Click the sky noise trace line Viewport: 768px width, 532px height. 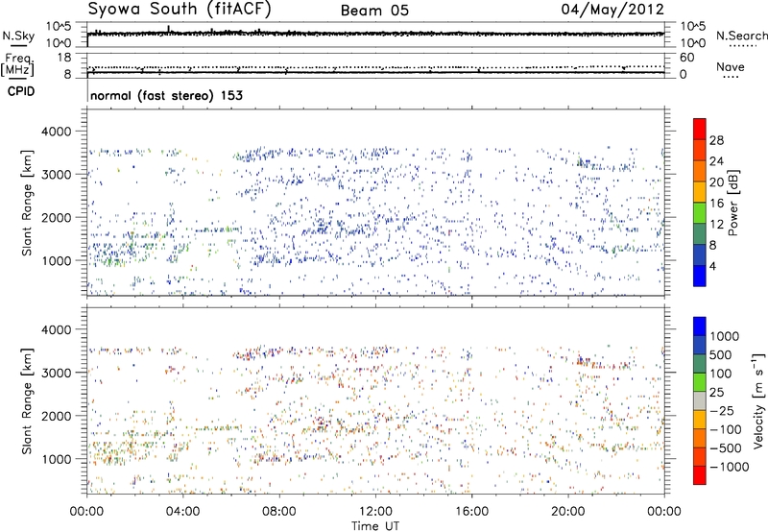click(375, 34)
